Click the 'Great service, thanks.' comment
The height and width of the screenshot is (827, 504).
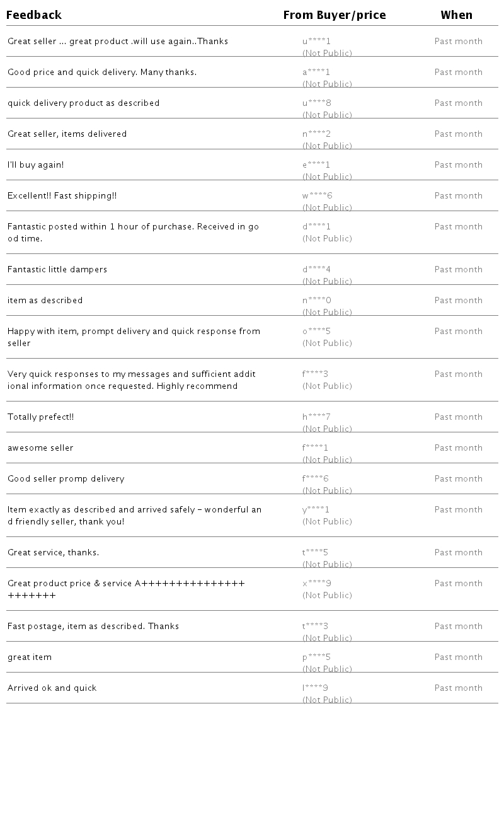tap(53, 553)
